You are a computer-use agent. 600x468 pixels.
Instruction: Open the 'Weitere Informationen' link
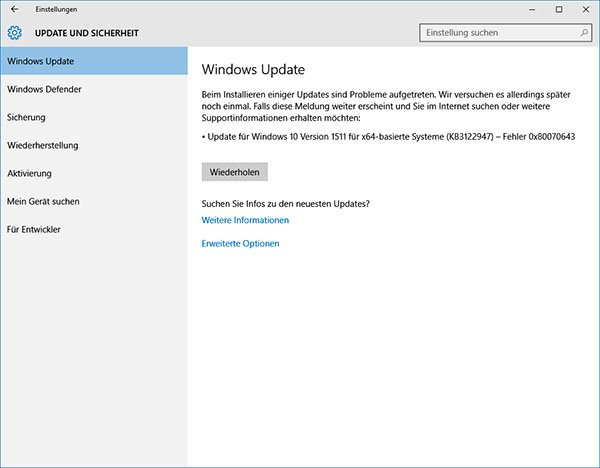pos(245,220)
